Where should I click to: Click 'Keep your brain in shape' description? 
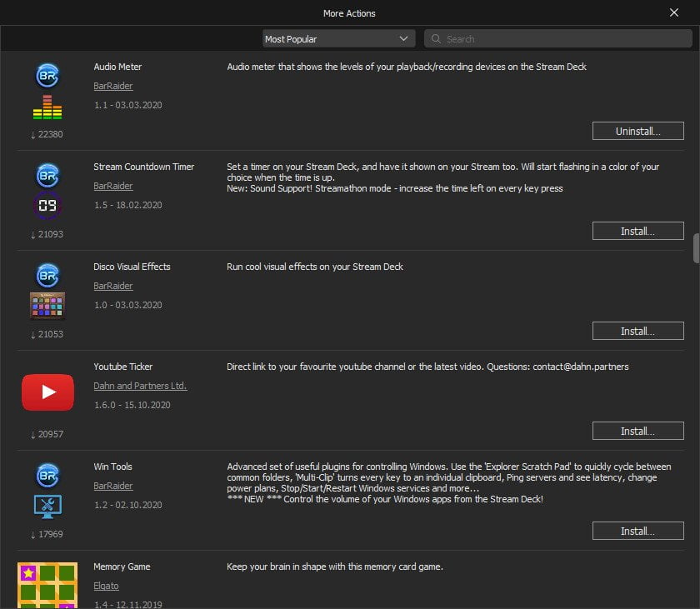point(335,567)
